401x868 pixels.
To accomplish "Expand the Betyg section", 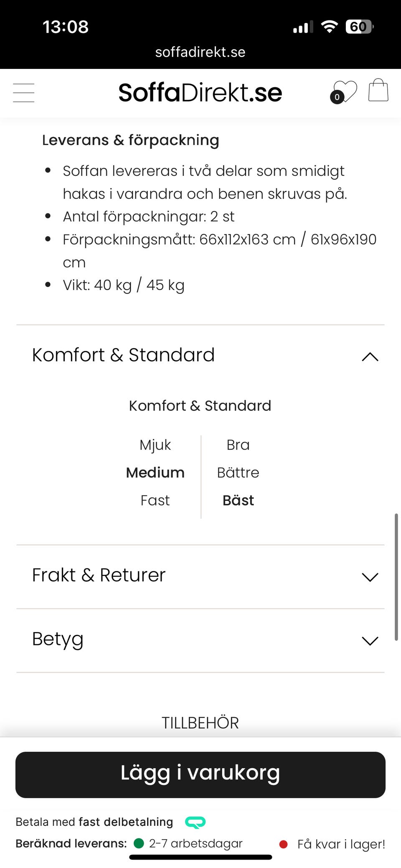I will 370,640.
